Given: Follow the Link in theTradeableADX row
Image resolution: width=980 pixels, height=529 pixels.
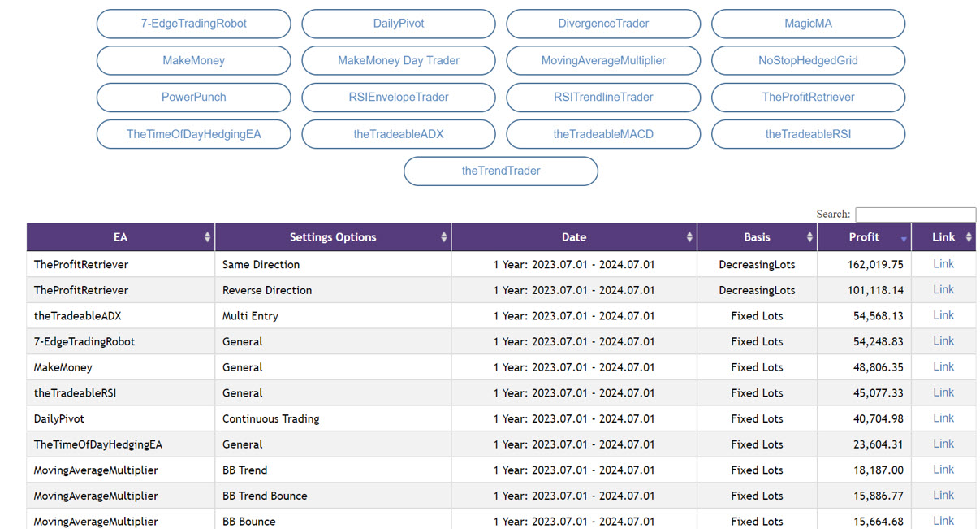Looking at the screenshot, I should (x=943, y=315).
